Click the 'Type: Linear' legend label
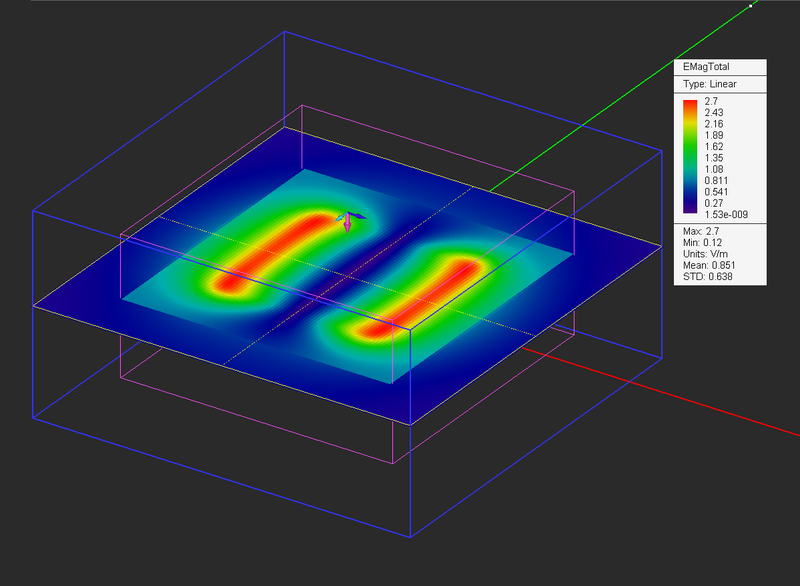Screen dimensions: 800x586 (x=710, y=84)
